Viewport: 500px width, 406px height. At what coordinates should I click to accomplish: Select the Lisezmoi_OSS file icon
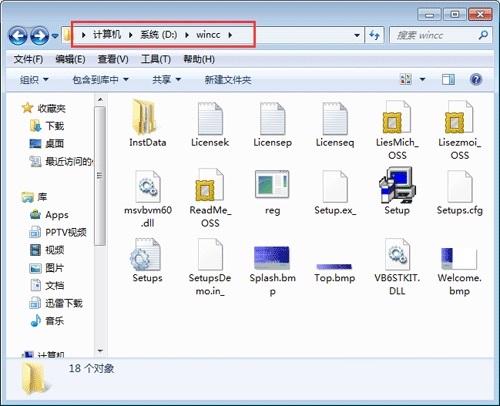pos(459,117)
